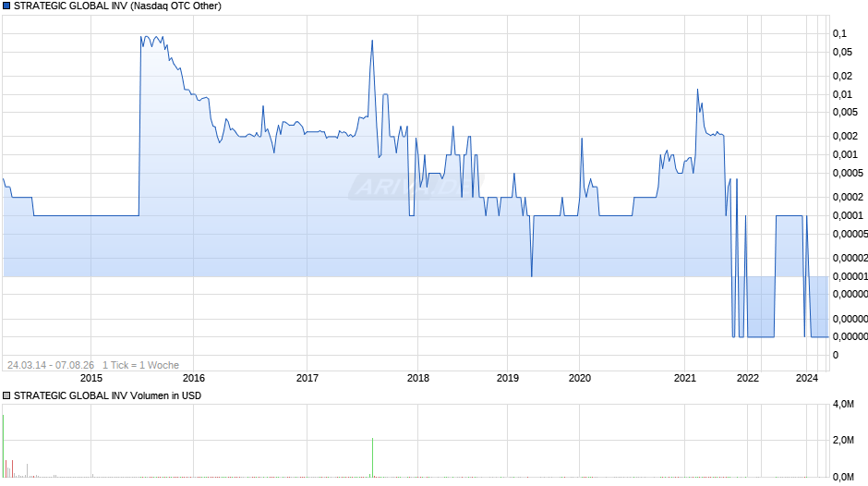Click the 0,005 price axis label
The image size is (868, 486).
(x=845, y=112)
